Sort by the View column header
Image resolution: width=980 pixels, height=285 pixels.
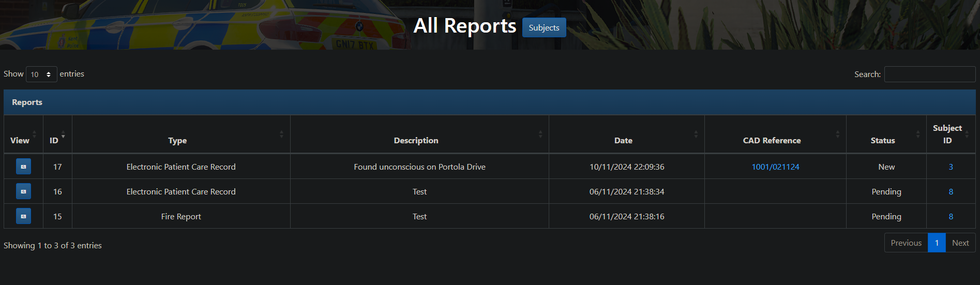tap(20, 140)
